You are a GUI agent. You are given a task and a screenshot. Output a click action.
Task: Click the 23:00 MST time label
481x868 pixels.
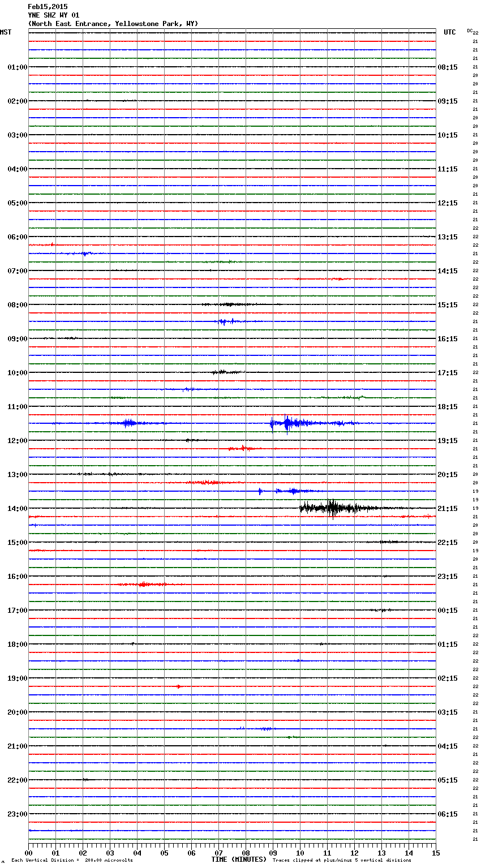click(17, 814)
